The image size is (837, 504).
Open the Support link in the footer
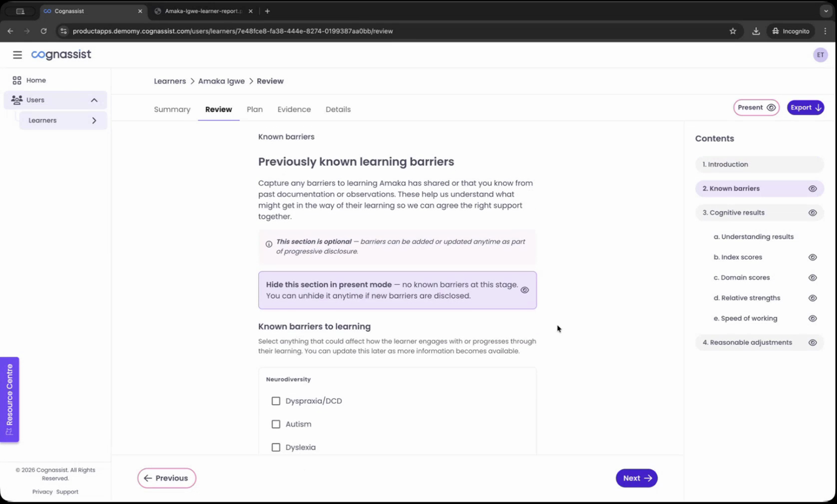67,491
